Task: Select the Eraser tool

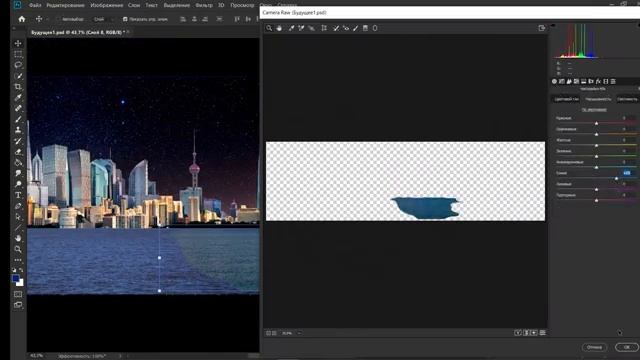Action: point(18,152)
